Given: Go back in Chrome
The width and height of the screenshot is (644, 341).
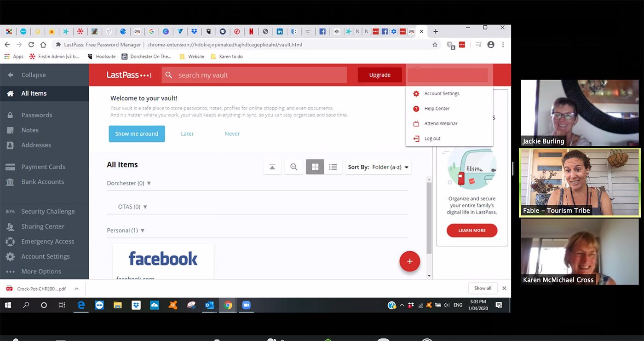Looking at the screenshot, I should (7, 45).
